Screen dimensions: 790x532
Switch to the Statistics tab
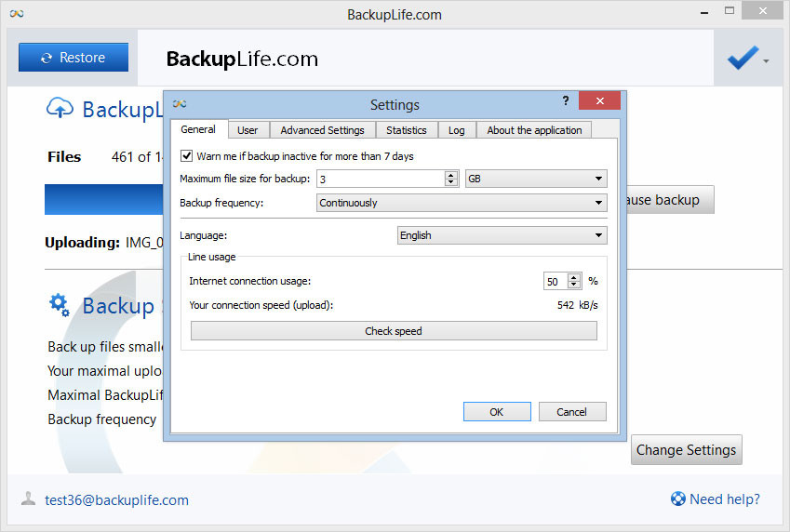[406, 130]
